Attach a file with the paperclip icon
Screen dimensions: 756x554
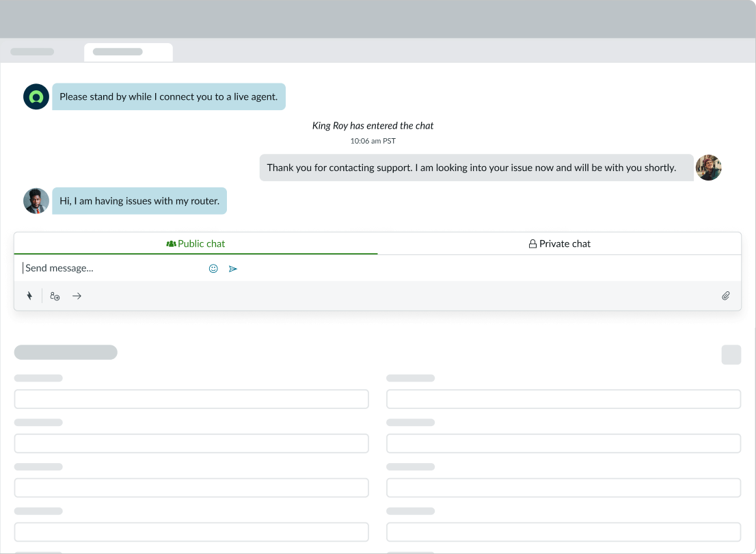pos(726,296)
